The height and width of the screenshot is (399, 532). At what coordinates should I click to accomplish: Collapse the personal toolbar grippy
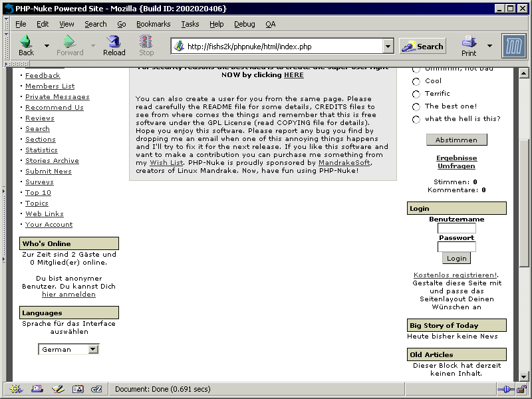pyautogui.click(x=17, y=63)
